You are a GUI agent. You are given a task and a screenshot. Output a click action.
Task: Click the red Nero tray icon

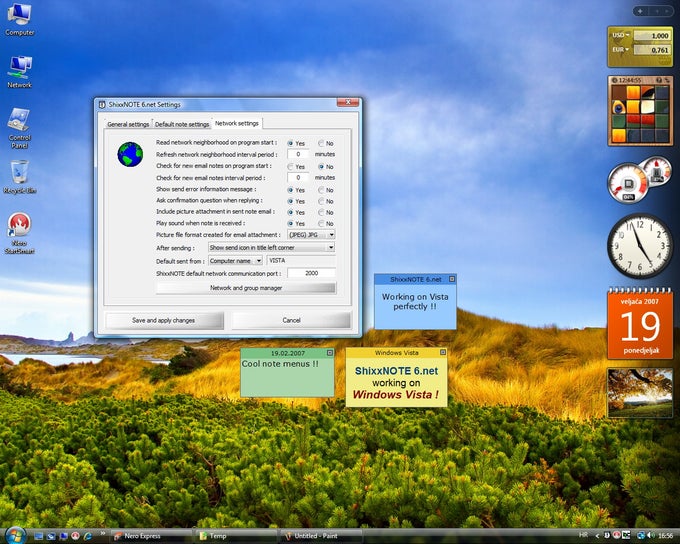click(x=616, y=536)
